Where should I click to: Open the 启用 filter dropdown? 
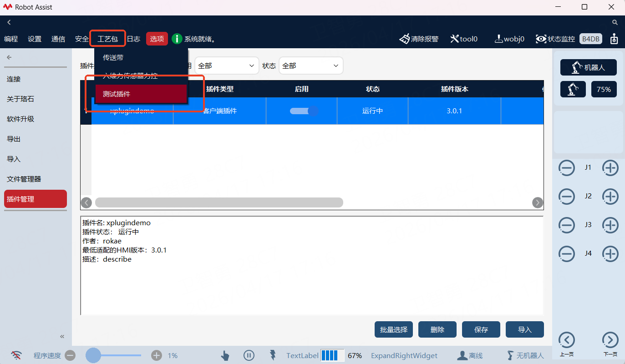(227, 66)
